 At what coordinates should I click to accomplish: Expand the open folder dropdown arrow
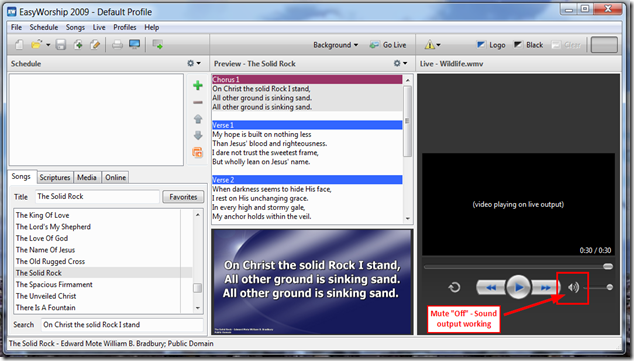(48, 45)
